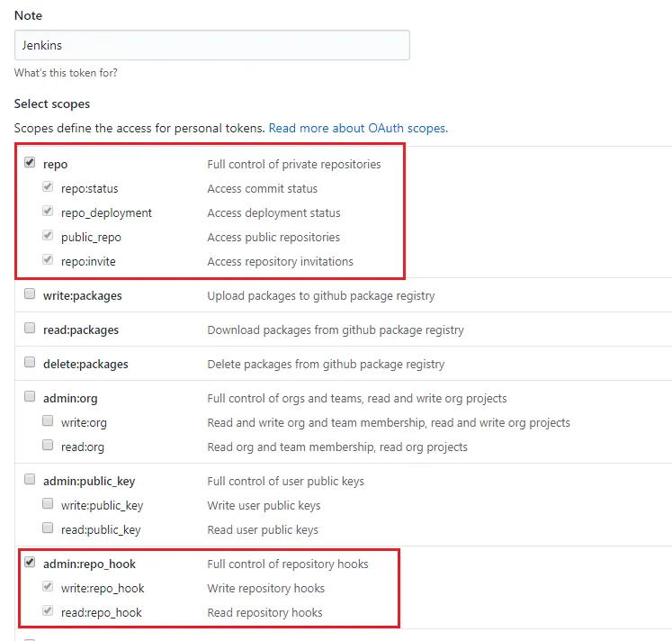
Task: Toggle the read:repo_hook checkbox
Action: [x=48, y=611]
